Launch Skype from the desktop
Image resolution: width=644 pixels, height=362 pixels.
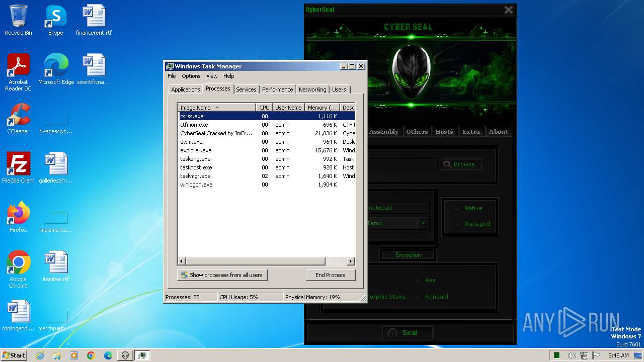coord(55,20)
